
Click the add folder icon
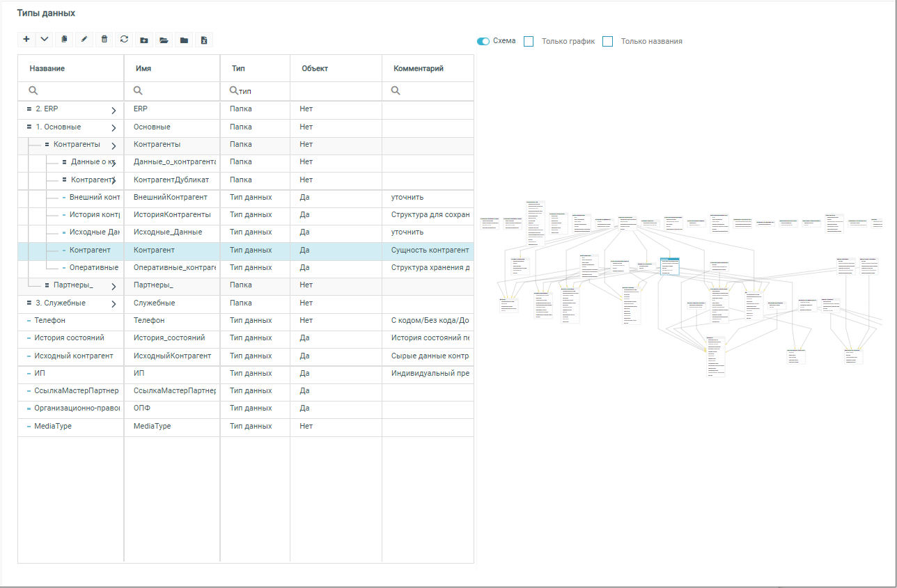pos(144,40)
